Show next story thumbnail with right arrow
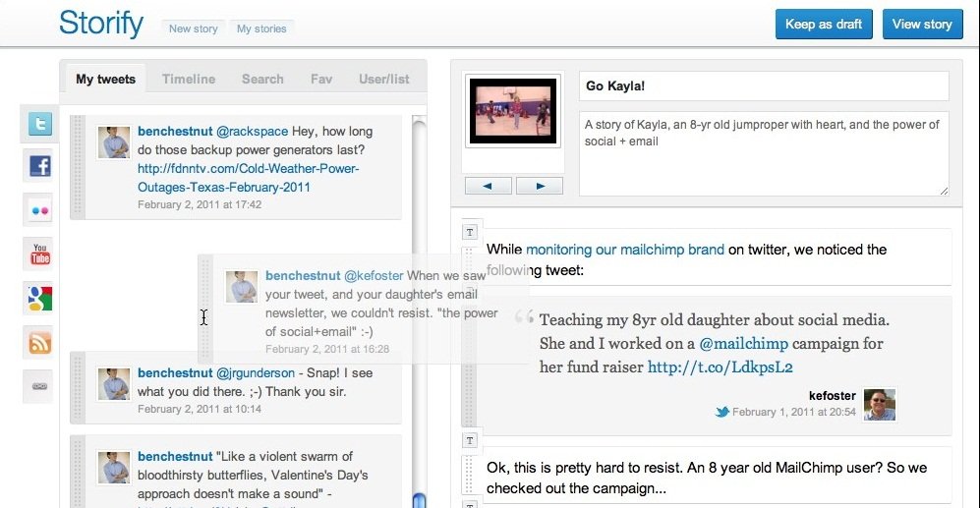The height and width of the screenshot is (508, 980). coord(540,186)
